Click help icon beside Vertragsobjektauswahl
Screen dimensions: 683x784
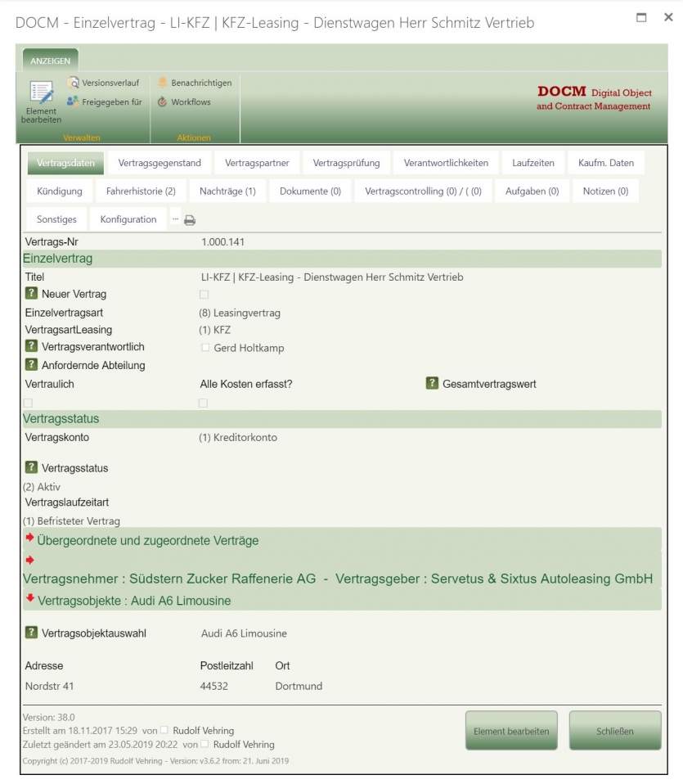pyautogui.click(x=31, y=633)
